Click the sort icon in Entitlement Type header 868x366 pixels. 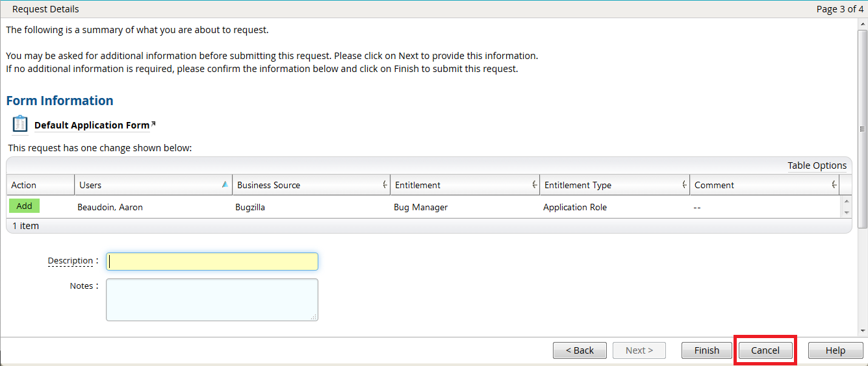[684, 185]
